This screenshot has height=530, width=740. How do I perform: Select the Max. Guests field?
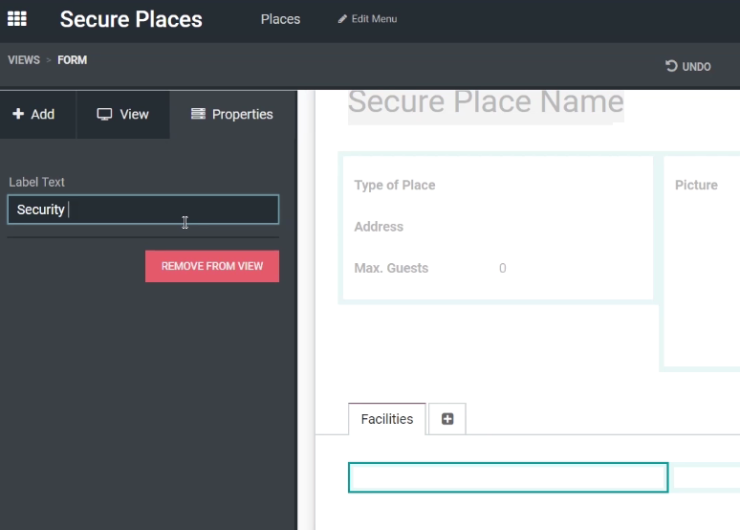(391, 268)
